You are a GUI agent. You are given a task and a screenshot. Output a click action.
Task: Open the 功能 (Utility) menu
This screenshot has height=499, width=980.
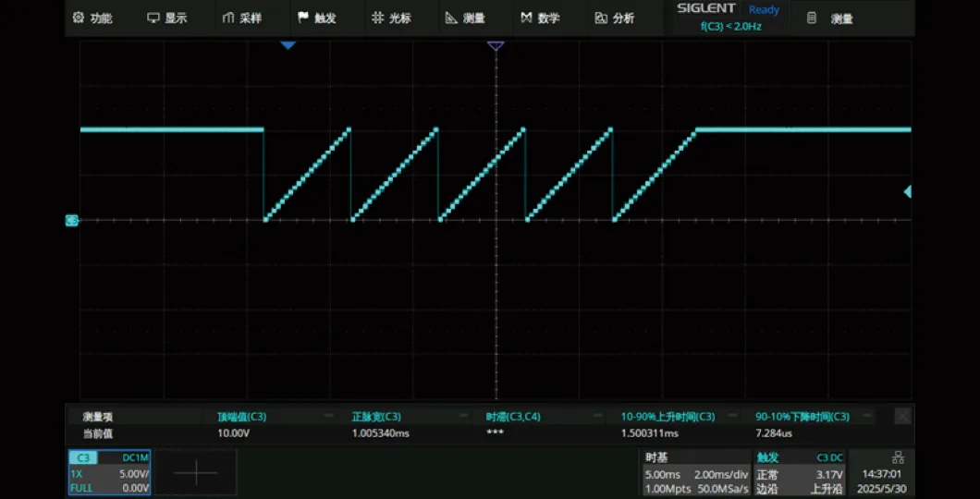92,18
